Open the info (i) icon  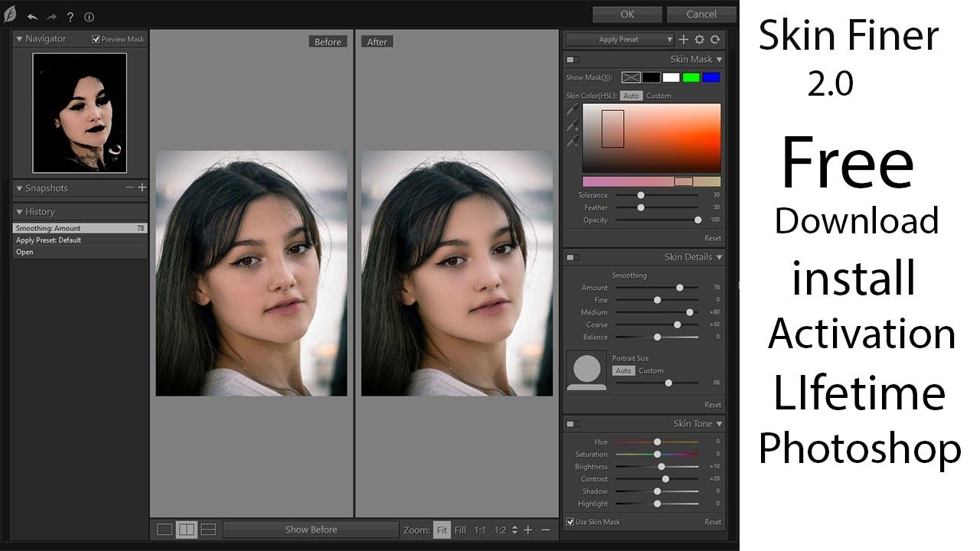pyautogui.click(x=89, y=17)
